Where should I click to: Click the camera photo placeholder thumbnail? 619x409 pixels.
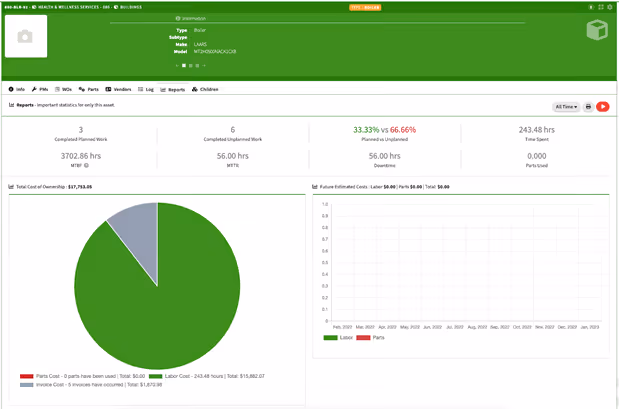26,36
